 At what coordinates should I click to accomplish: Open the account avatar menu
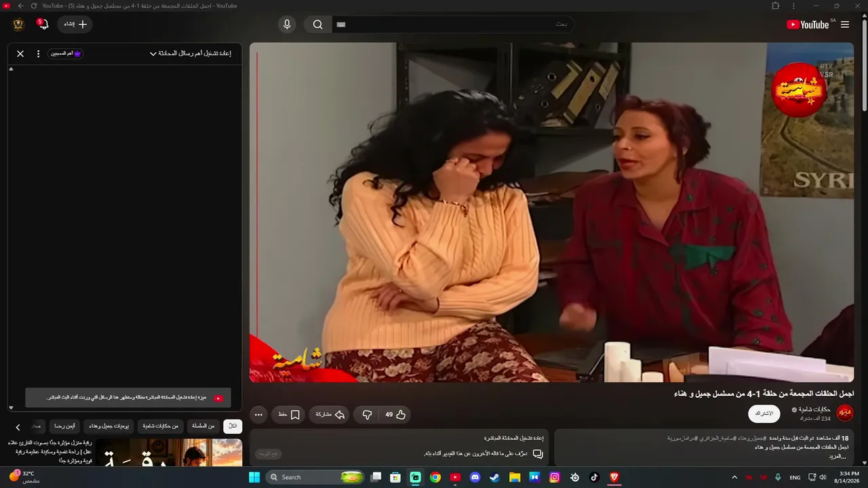(x=18, y=24)
